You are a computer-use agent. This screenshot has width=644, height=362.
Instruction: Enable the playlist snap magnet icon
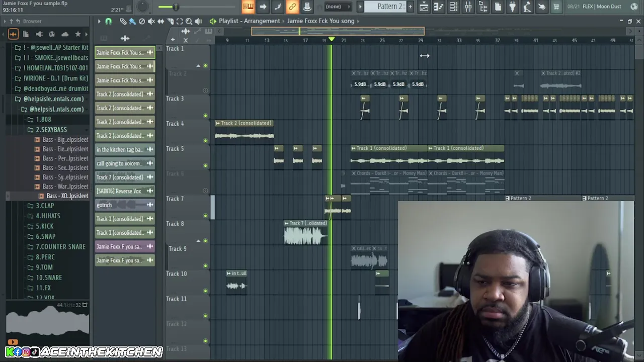(x=108, y=21)
